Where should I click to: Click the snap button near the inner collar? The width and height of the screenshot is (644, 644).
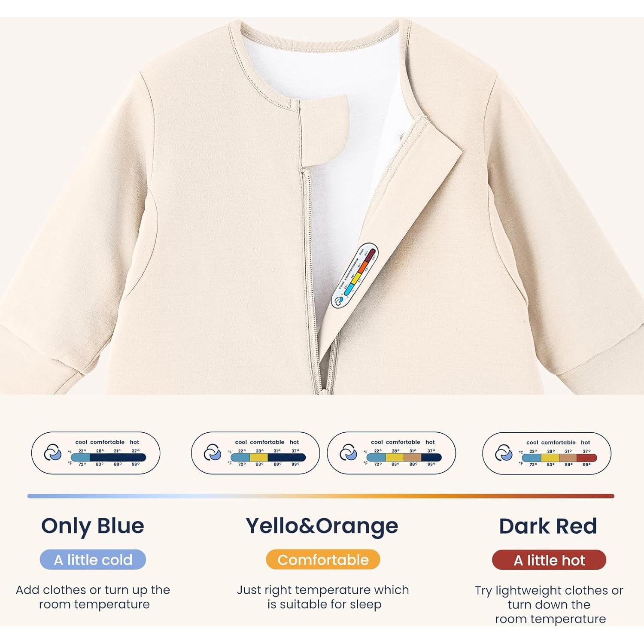pyautogui.click(x=403, y=137)
